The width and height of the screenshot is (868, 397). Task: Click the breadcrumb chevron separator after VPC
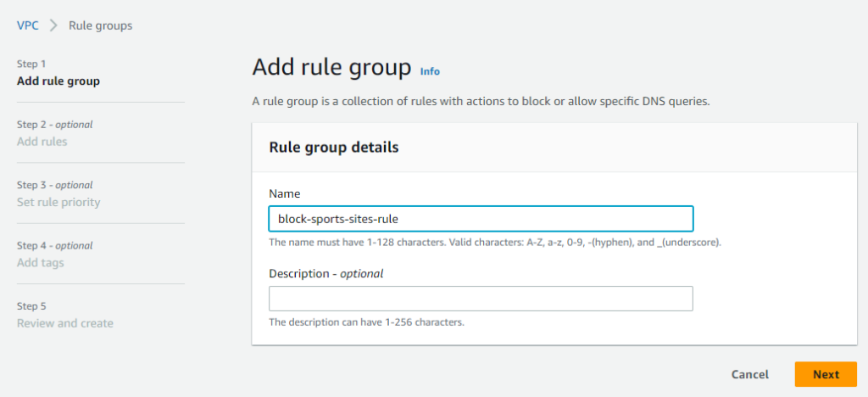pyautogui.click(x=53, y=25)
